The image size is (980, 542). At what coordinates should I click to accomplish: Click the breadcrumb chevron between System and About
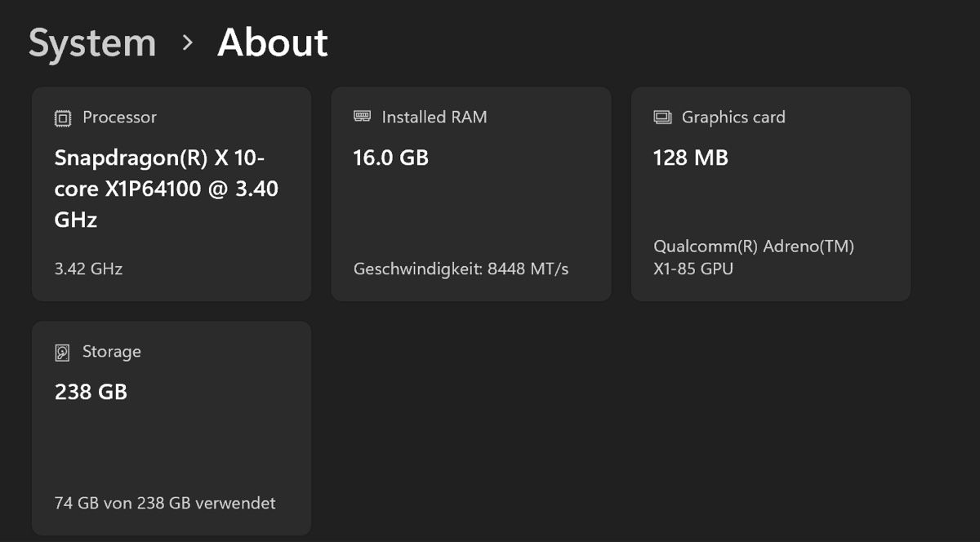[x=188, y=42]
